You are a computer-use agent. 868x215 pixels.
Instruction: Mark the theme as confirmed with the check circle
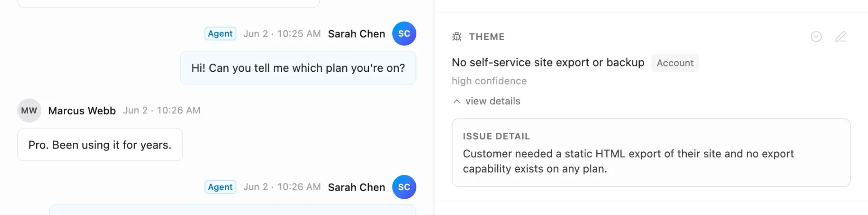[816, 37]
